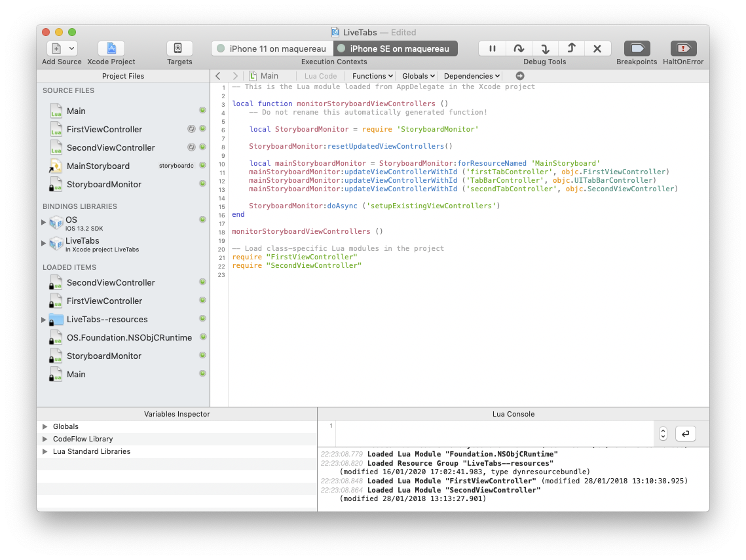This screenshot has width=746, height=560.
Task: Click green status dot for MainStoryboard
Action: tap(202, 166)
